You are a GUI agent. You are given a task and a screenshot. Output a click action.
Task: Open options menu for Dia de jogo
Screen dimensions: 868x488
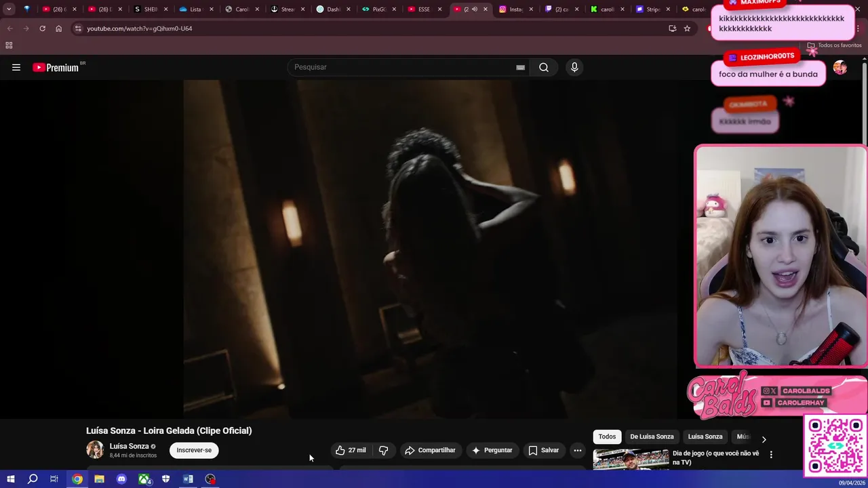(771, 455)
